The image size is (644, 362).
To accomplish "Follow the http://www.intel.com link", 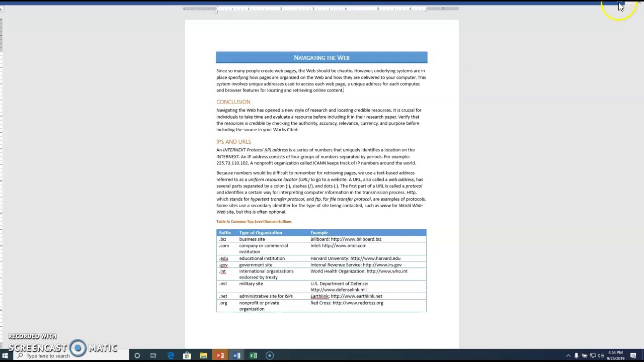I will click(344, 246).
